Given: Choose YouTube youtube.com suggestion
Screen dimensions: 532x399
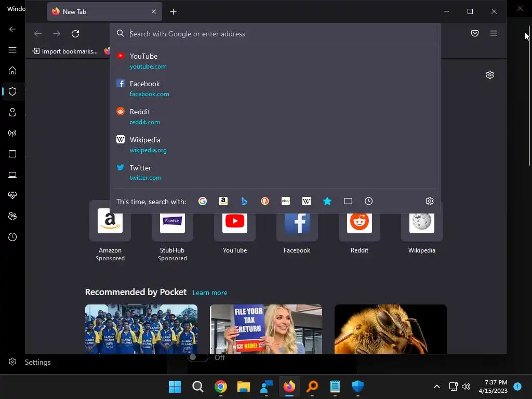Looking at the screenshot, I should 275,61.
